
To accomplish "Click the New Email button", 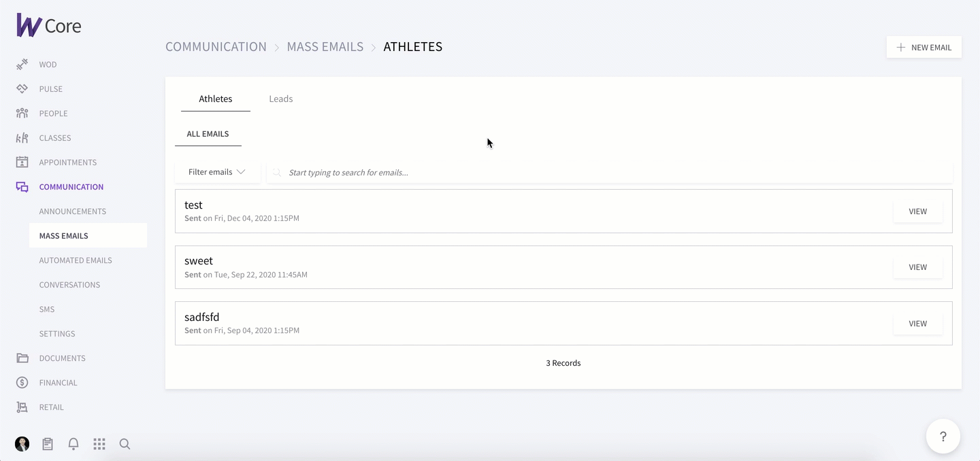I will tap(924, 47).
